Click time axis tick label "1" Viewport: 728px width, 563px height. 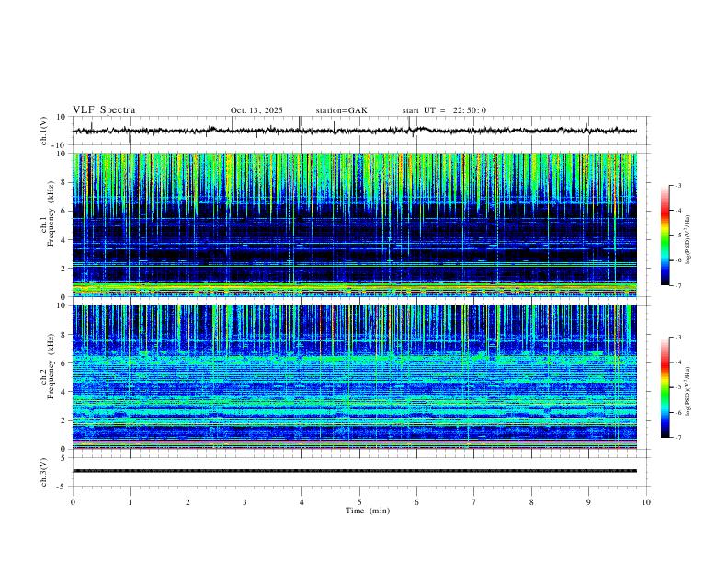click(x=130, y=502)
